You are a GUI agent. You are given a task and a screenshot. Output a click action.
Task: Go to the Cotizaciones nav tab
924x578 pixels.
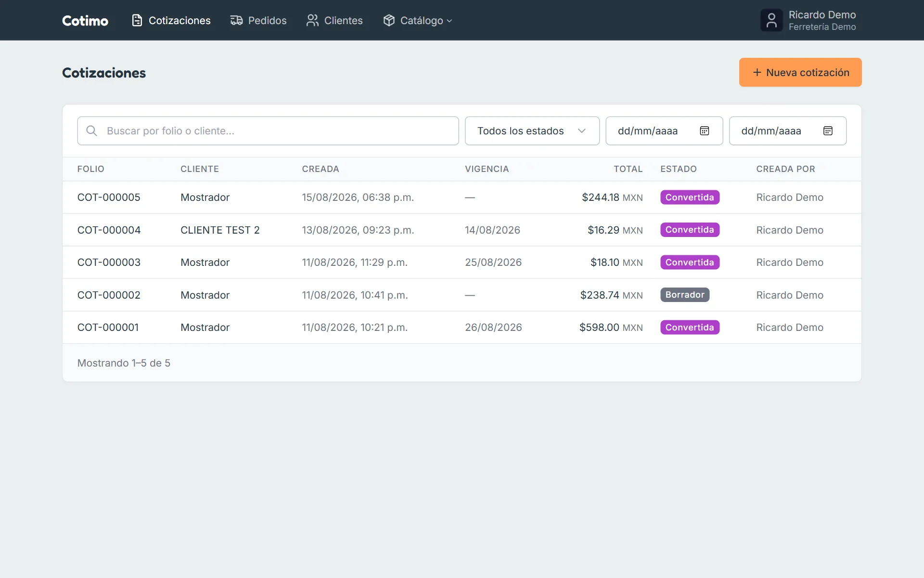tap(171, 20)
